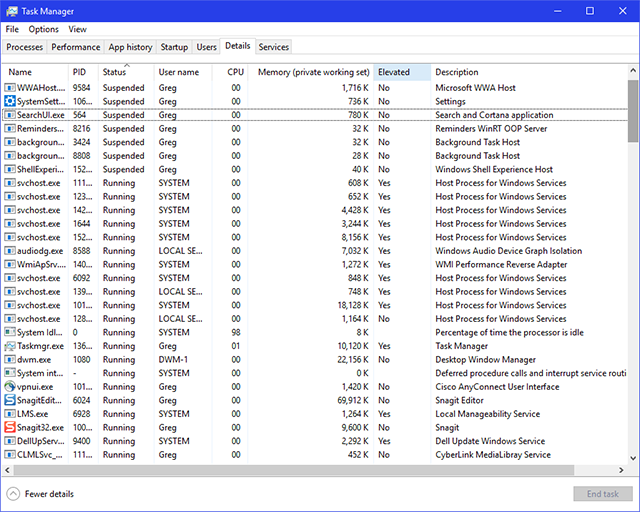Click the vpnui.exe Cisco icon
Image resolution: width=640 pixels, height=512 pixels.
[10, 387]
